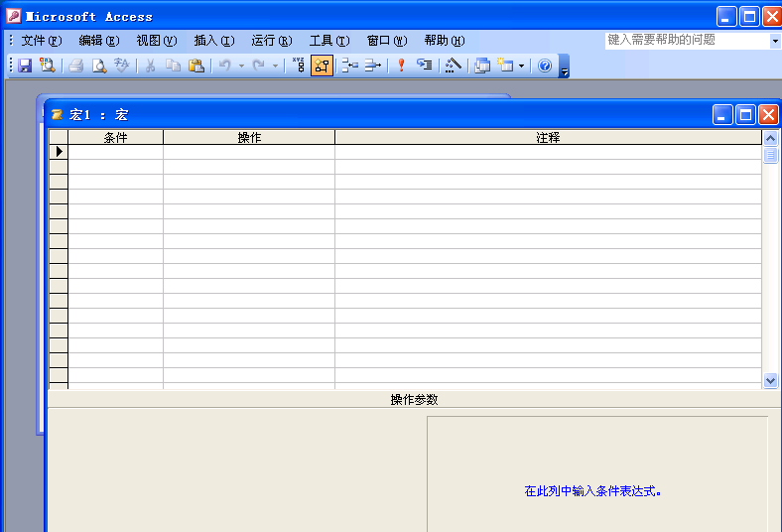Open the 运行(R) menu
782x532 pixels.
pyautogui.click(x=272, y=41)
